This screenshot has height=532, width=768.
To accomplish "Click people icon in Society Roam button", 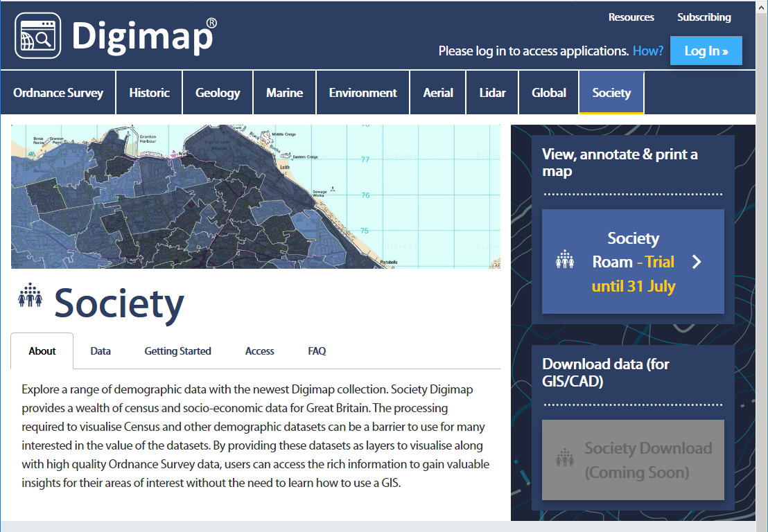I will pos(566,261).
